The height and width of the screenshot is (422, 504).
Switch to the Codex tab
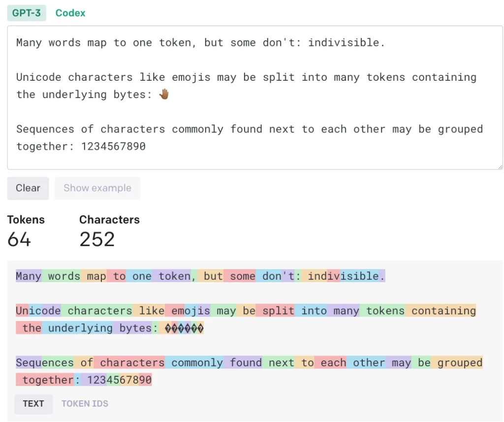click(x=70, y=13)
